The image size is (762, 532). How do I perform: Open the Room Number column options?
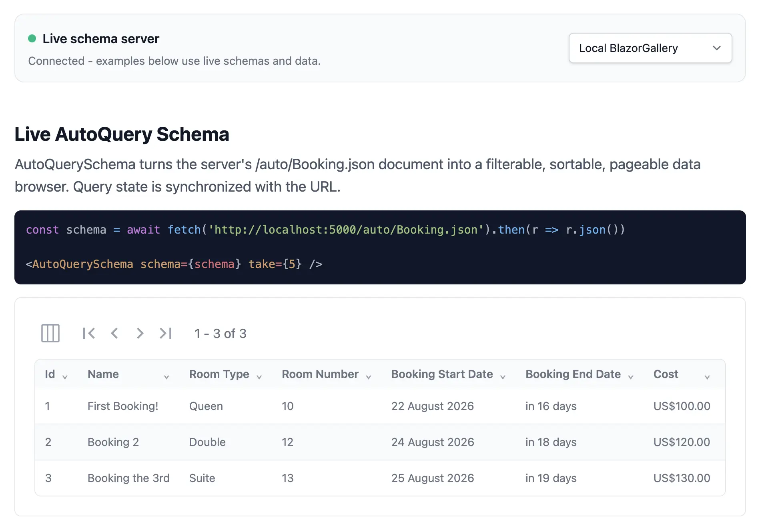(369, 377)
